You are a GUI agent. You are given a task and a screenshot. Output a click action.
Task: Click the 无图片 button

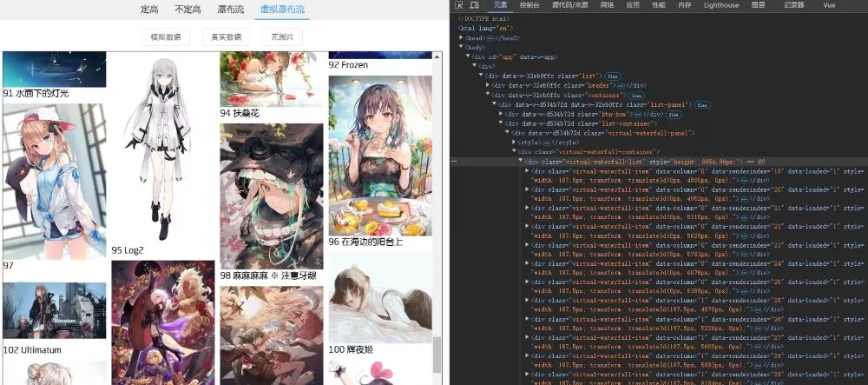[282, 37]
